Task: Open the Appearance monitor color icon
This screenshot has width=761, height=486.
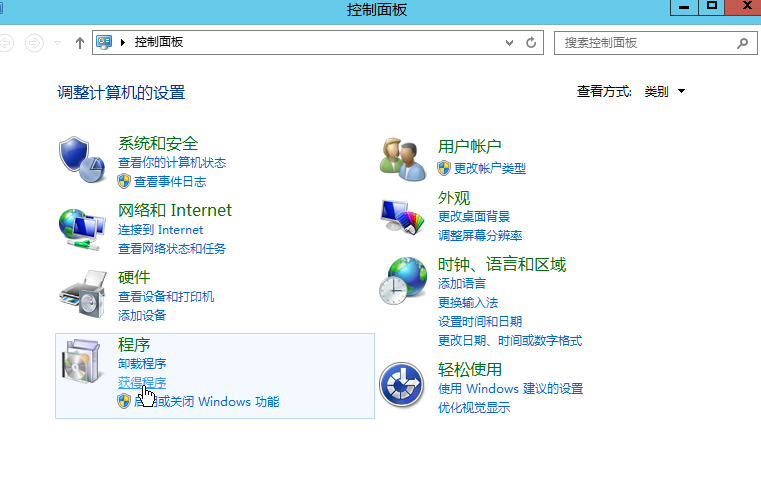Action: tap(403, 217)
